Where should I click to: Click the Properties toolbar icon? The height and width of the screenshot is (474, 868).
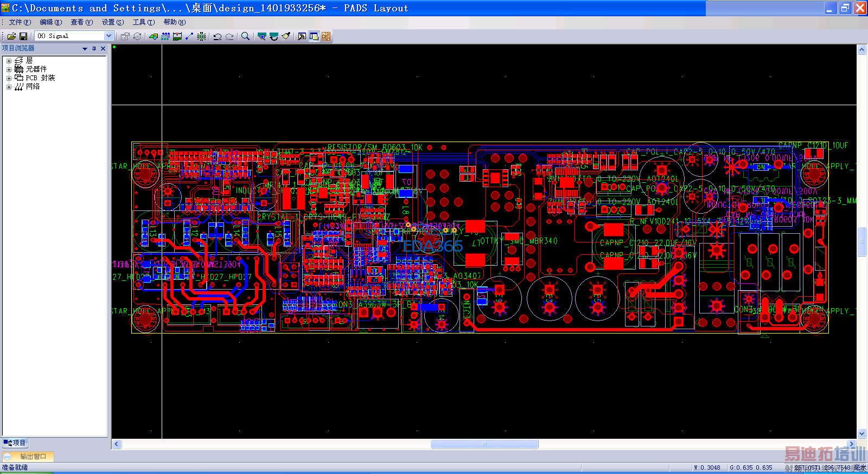[x=125, y=36]
